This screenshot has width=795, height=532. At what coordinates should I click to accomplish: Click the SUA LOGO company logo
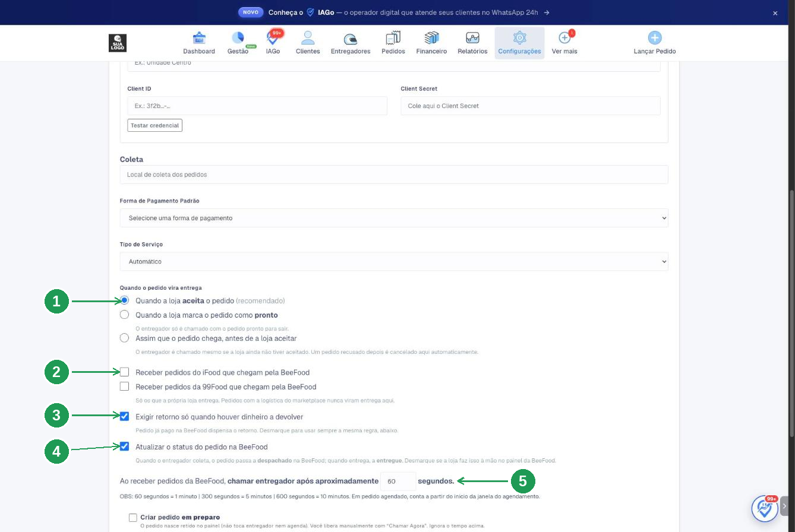coord(118,43)
